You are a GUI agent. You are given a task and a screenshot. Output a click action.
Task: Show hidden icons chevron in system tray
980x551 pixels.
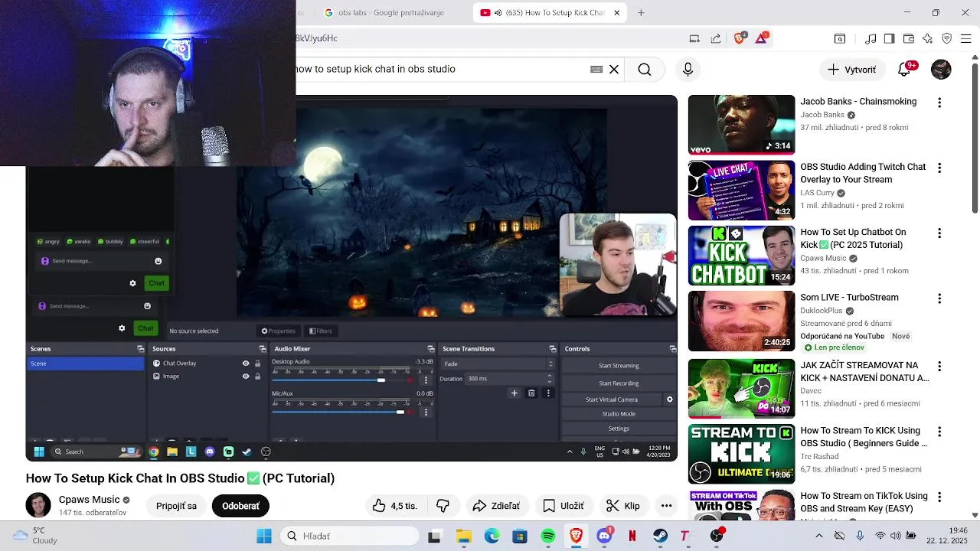click(x=818, y=536)
